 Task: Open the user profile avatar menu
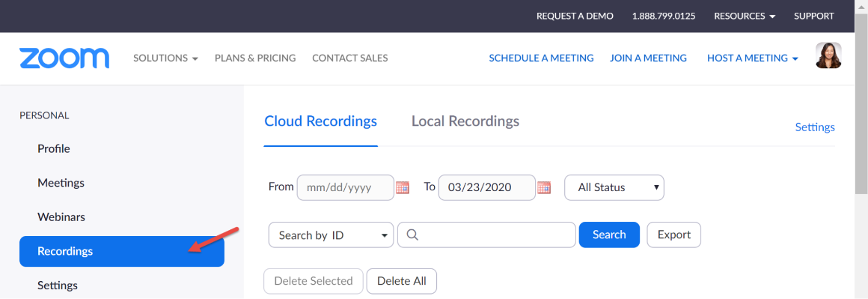click(828, 55)
